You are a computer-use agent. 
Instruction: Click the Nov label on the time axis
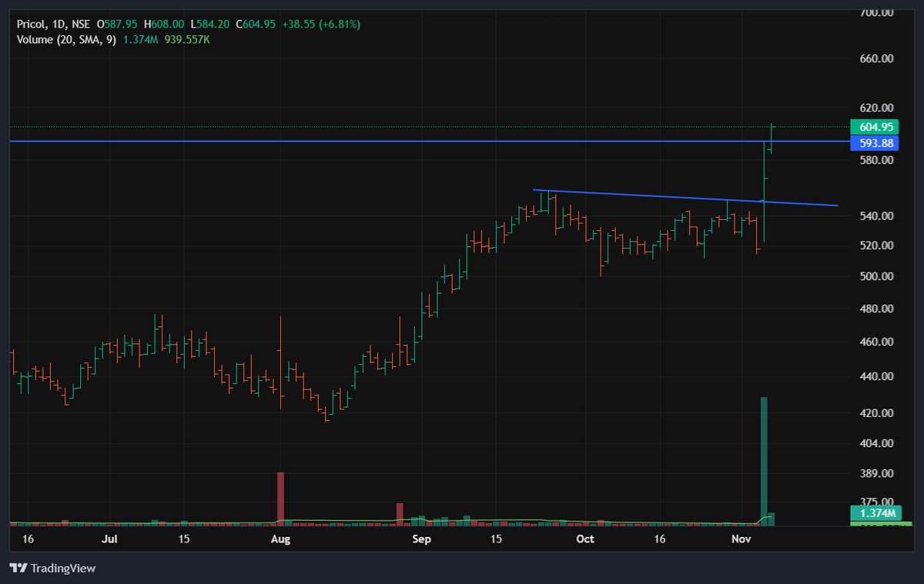tap(741, 539)
